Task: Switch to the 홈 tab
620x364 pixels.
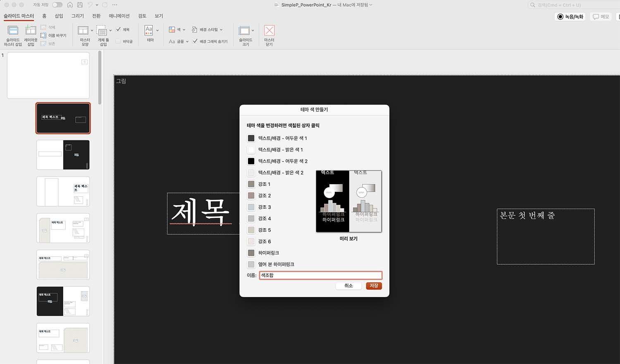Action: coord(44,16)
